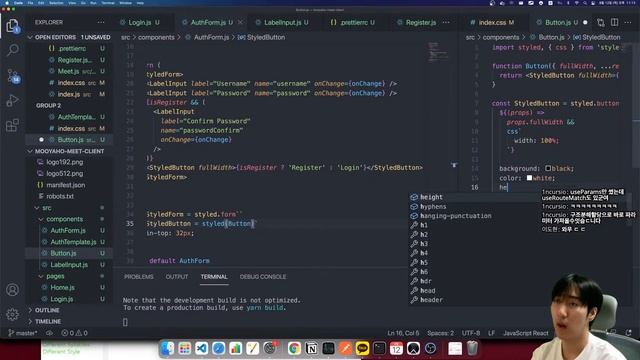
Task: Open Google Chrome from the Dock
Action: pyautogui.click(x=294, y=348)
